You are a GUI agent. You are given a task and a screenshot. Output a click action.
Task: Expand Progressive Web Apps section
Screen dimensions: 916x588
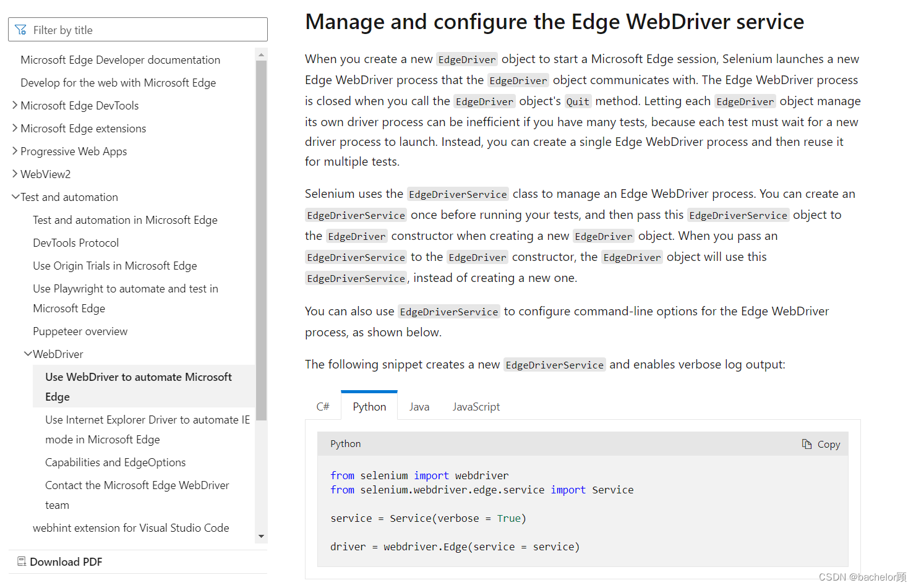(x=15, y=151)
